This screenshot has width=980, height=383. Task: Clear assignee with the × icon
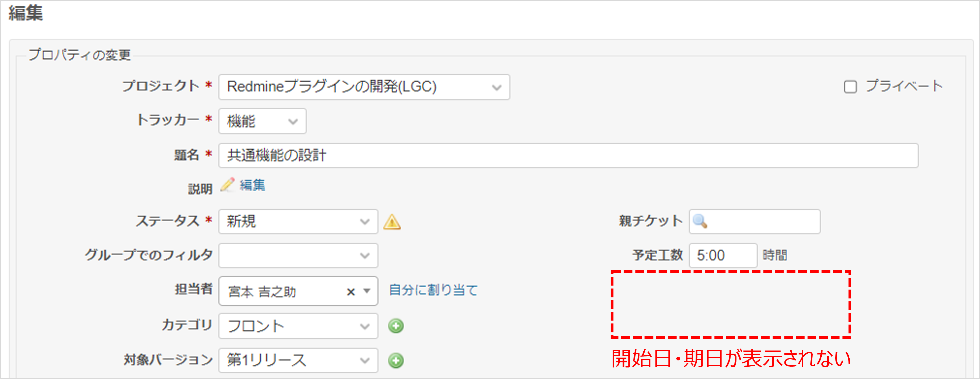(x=351, y=292)
